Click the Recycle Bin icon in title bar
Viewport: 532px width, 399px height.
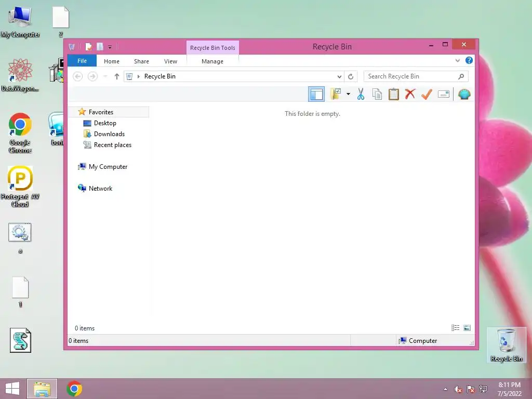pos(72,46)
